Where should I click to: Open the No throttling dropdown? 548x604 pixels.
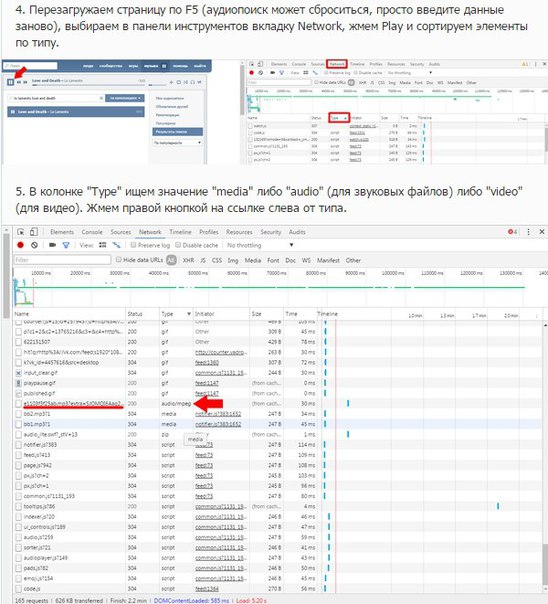point(260,245)
